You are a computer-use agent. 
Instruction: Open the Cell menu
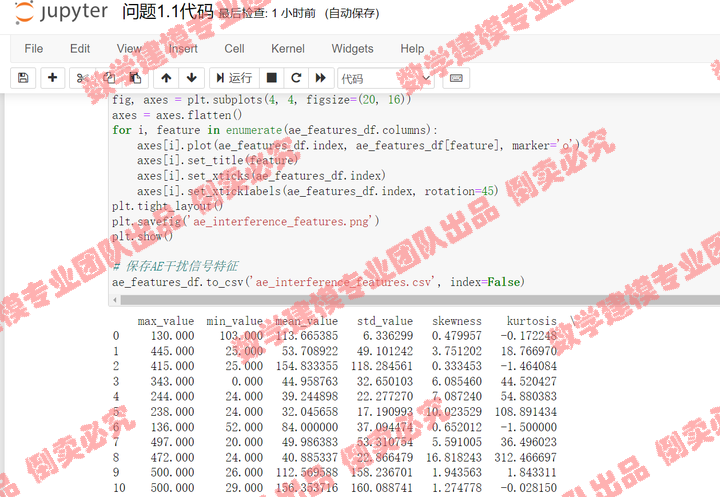pos(234,48)
